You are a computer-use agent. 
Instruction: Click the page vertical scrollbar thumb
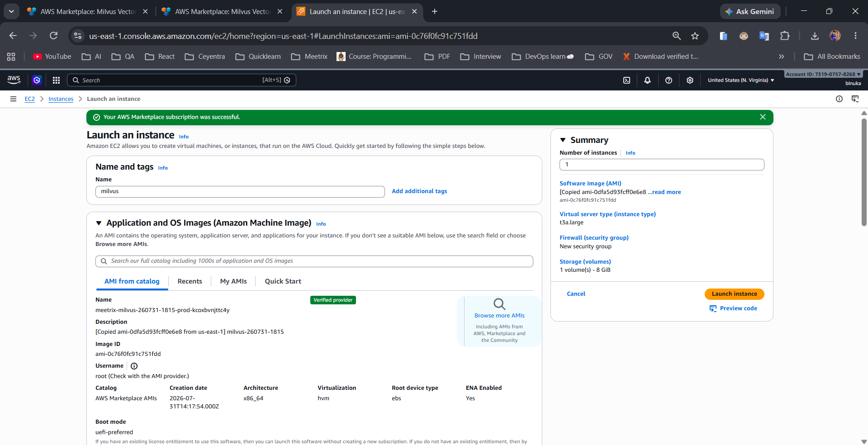coord(864,172)
